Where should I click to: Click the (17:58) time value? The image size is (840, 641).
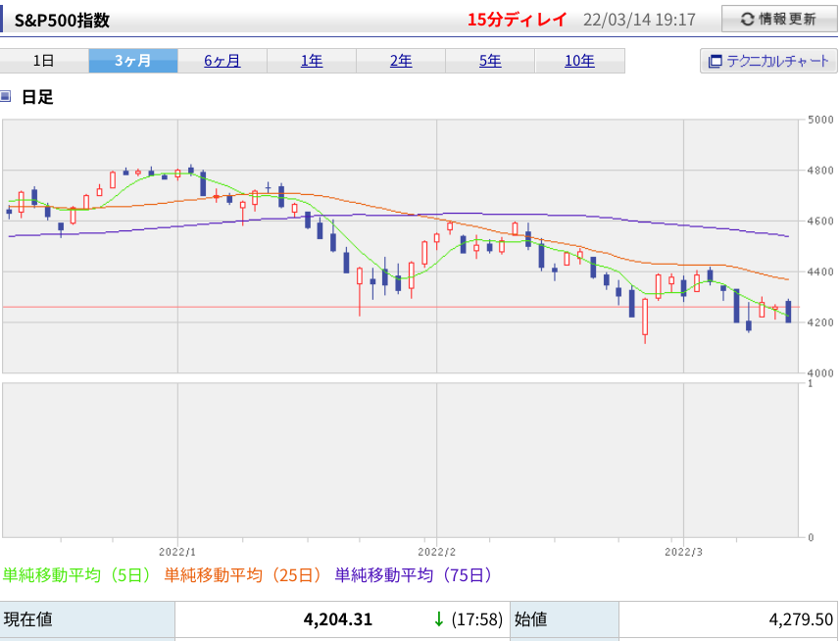coord(476,619)
